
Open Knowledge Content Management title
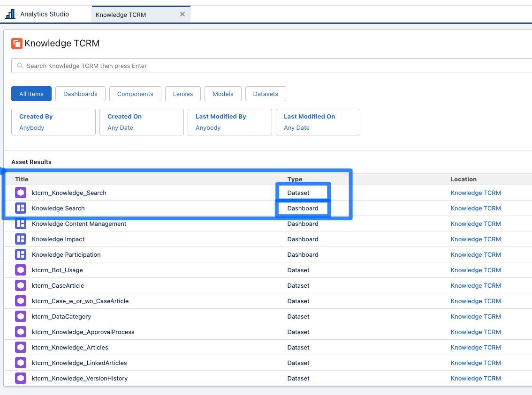coord(79,224)
